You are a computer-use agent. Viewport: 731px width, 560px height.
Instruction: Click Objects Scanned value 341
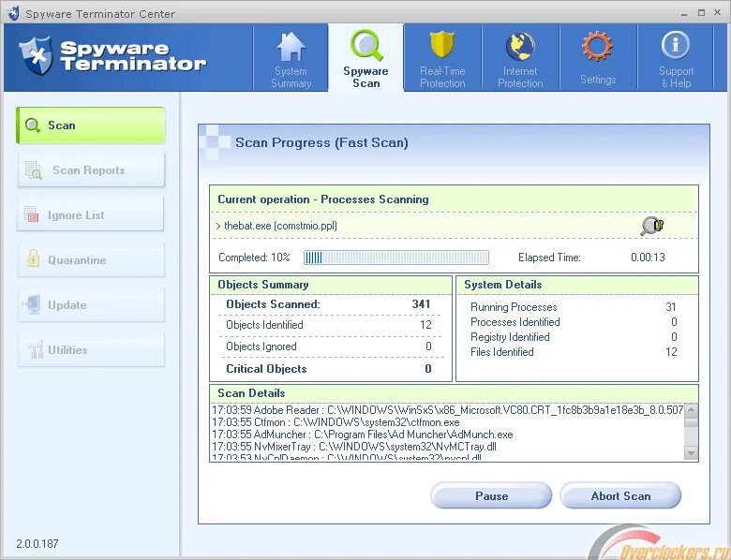coord(421,303)
